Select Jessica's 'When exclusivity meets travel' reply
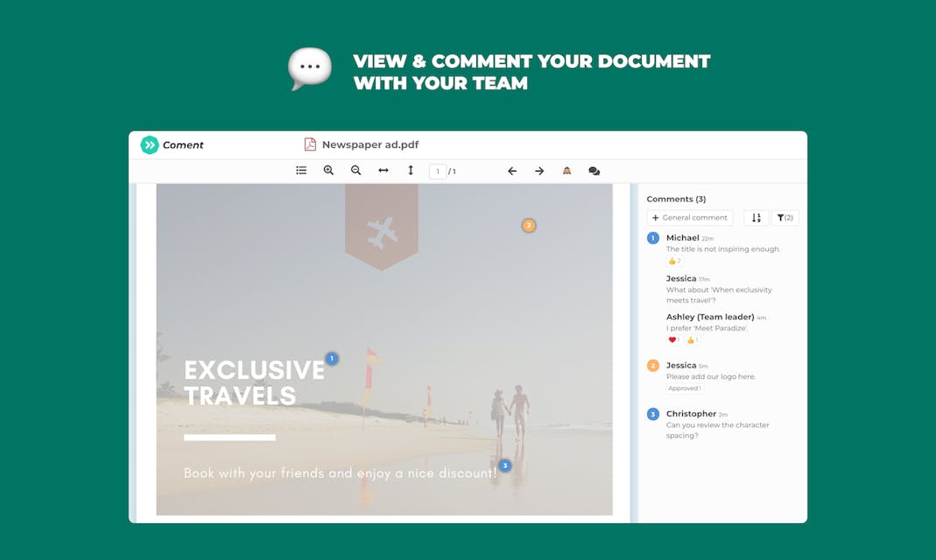Image resolution: width=936 pixels, height=560 pixels. coord(719,295)
